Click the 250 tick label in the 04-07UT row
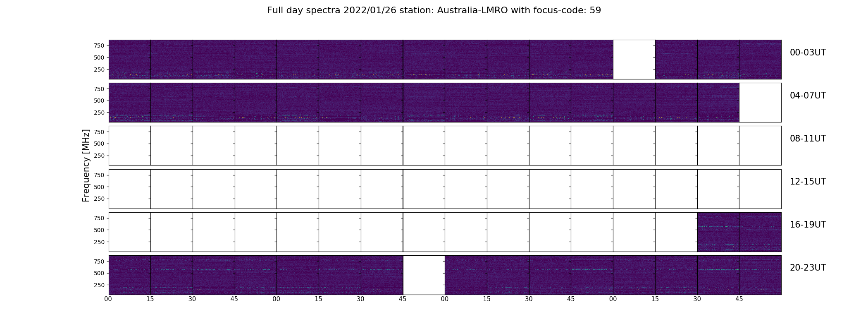The width and height of the screenshot is (868, 331). click(99, 113)
